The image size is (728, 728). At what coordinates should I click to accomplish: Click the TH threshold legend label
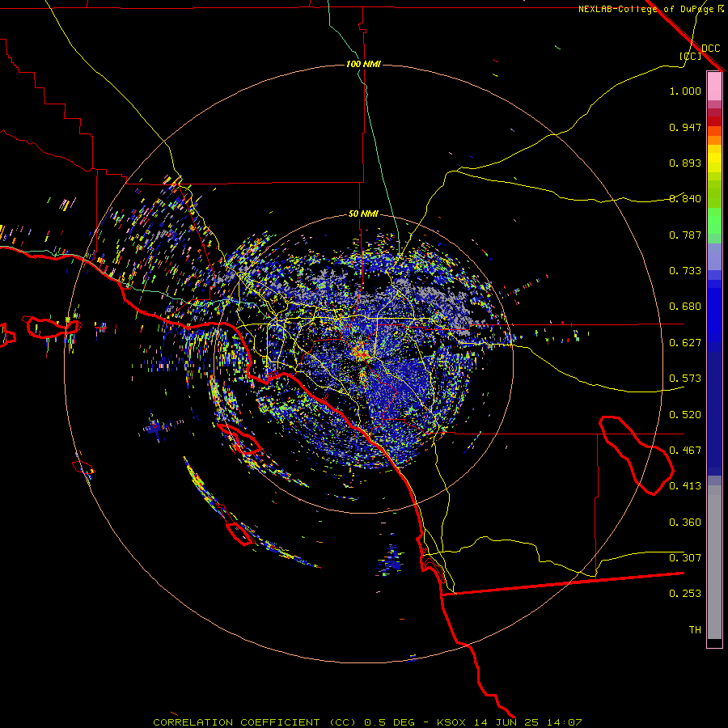(695, 630)
